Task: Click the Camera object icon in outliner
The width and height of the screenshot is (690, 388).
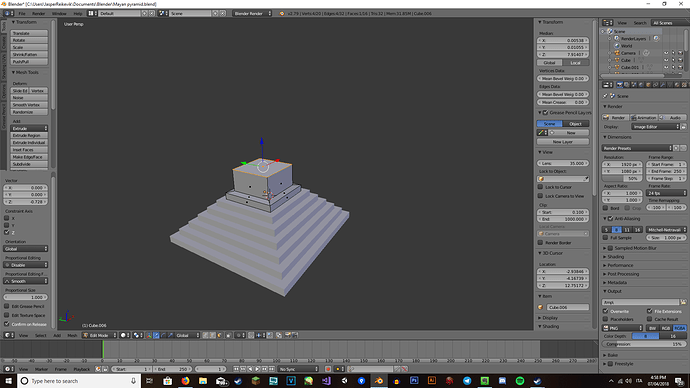Action: click(x=617, y=53)
